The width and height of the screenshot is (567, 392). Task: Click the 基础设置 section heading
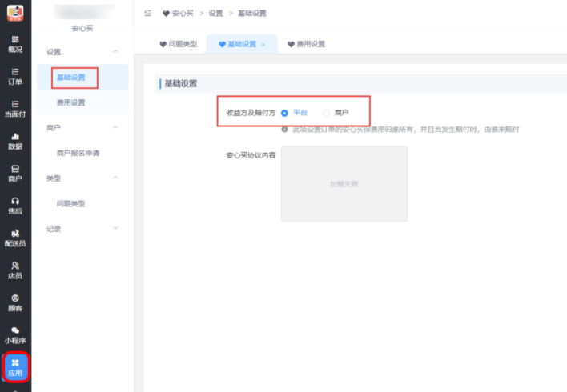point(181,83)
